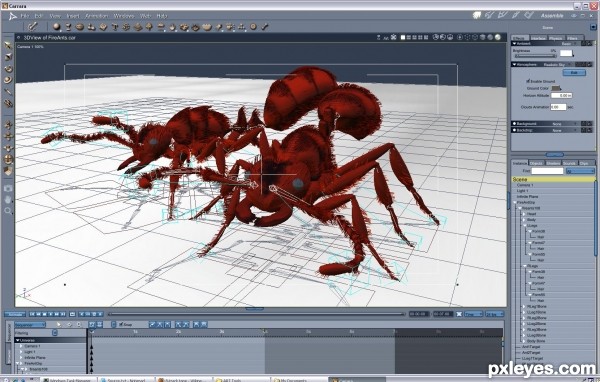Open the frames-per-second dropdown
This screenshot has height=382, width=600.
point(495,314)
